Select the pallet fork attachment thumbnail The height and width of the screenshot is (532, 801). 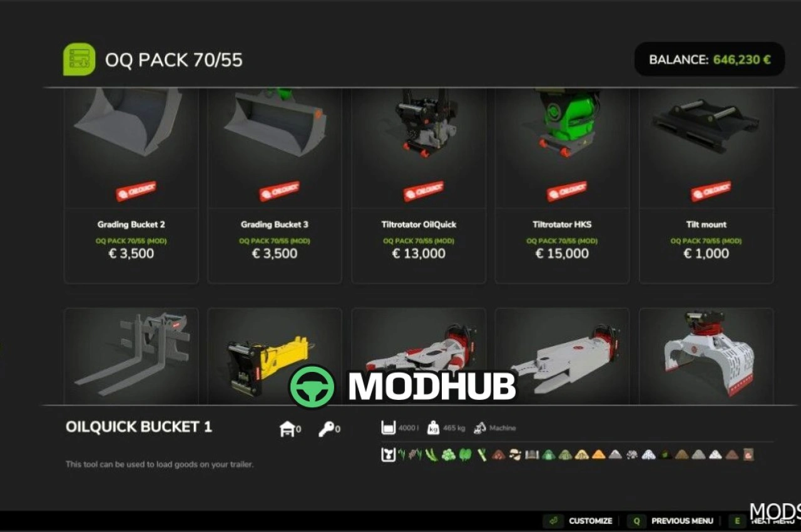[131, 356]
